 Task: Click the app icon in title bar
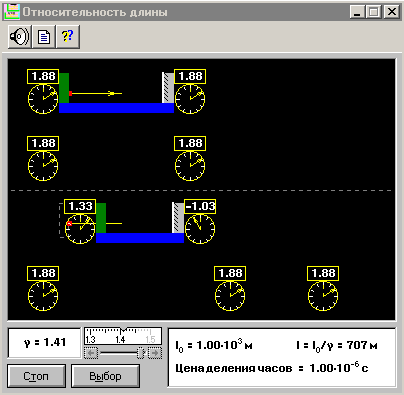[x=12, y=12]
